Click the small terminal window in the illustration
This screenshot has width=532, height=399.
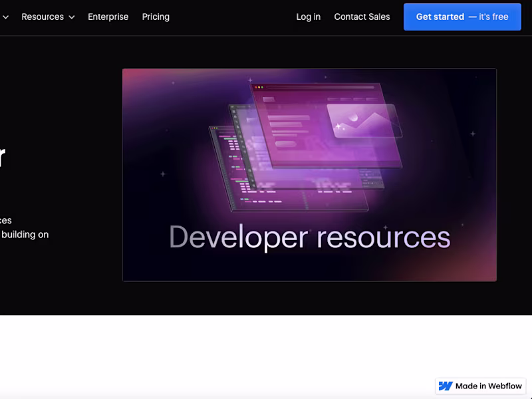(x=370, y=180)
